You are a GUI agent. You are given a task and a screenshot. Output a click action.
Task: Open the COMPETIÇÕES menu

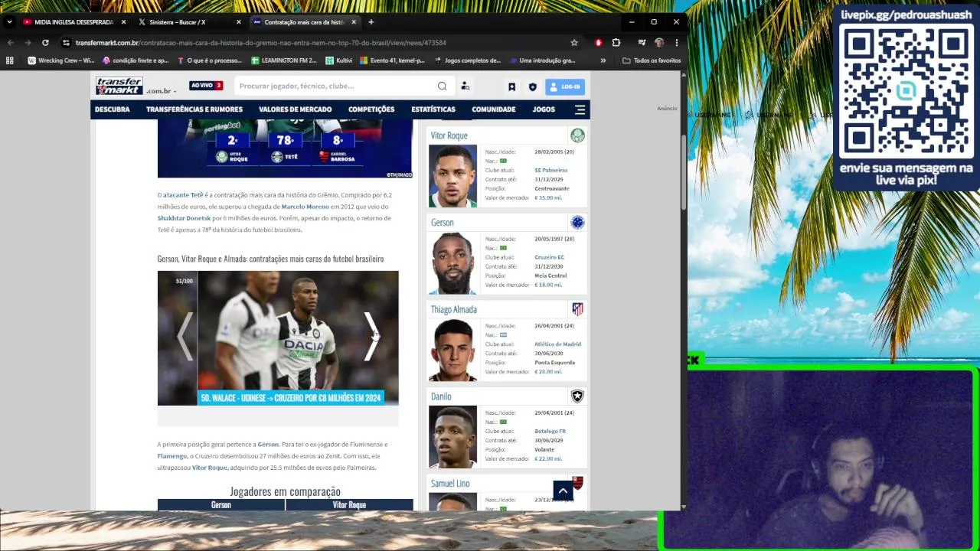pos(371,109)
